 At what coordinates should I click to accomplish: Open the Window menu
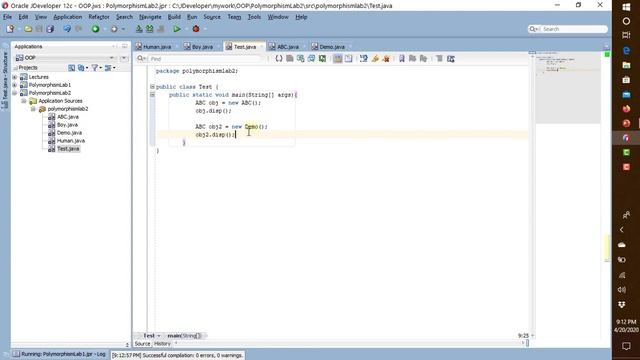tap(278, 17)
